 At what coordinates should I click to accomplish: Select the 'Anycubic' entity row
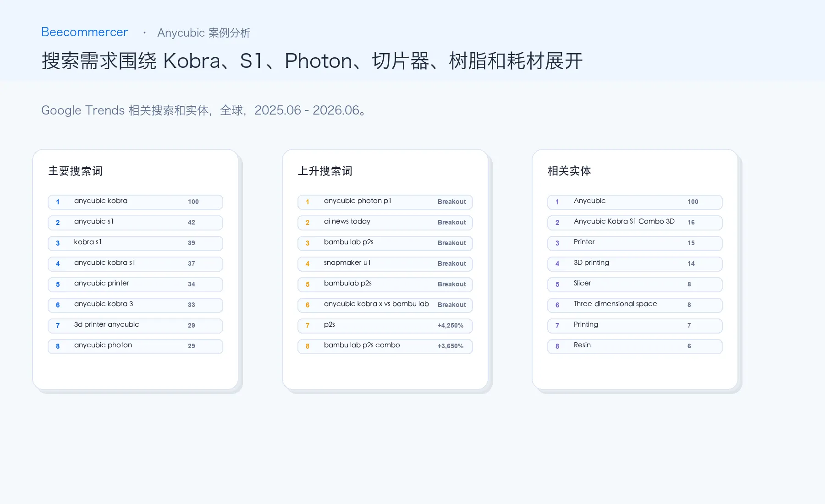point(635,202)
